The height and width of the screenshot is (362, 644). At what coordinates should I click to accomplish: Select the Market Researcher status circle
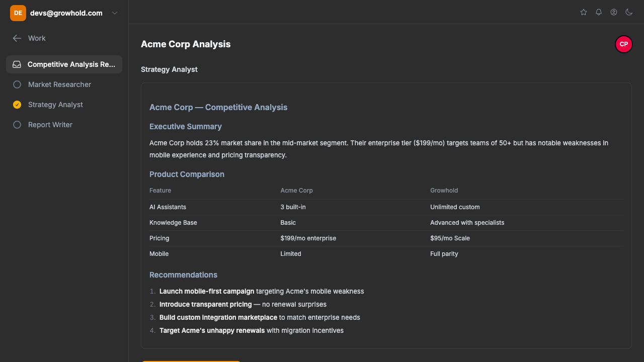pyautogui.click(x=17, y=84)
